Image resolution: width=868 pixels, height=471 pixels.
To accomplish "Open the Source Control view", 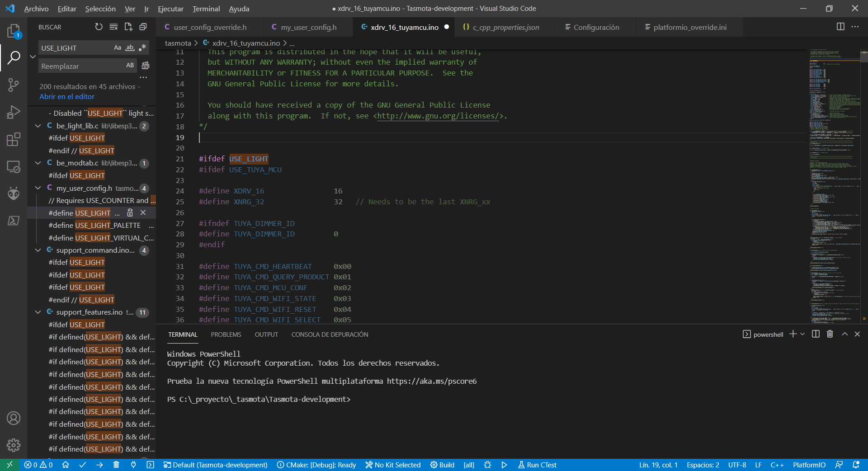I will coord(14,85).
